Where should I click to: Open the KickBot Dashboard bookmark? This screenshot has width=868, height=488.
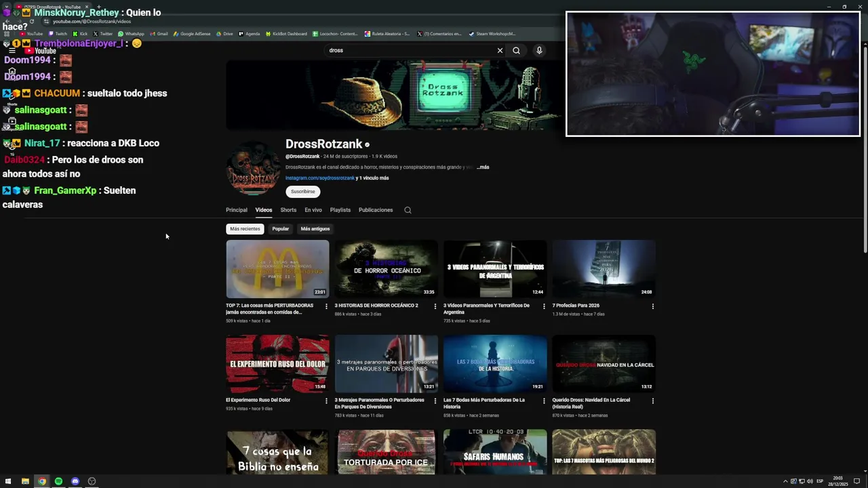pyautogui.click(x=286, y=34)
